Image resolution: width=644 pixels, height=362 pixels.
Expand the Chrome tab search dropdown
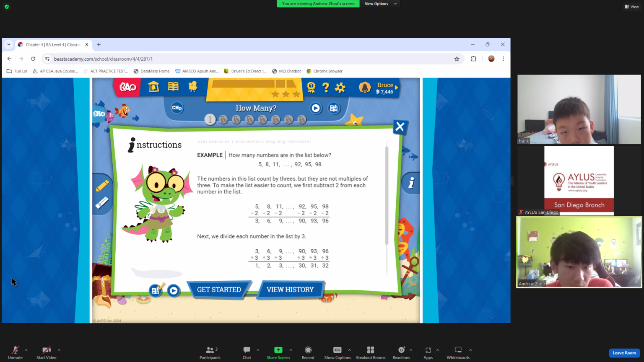pos(8,44)
